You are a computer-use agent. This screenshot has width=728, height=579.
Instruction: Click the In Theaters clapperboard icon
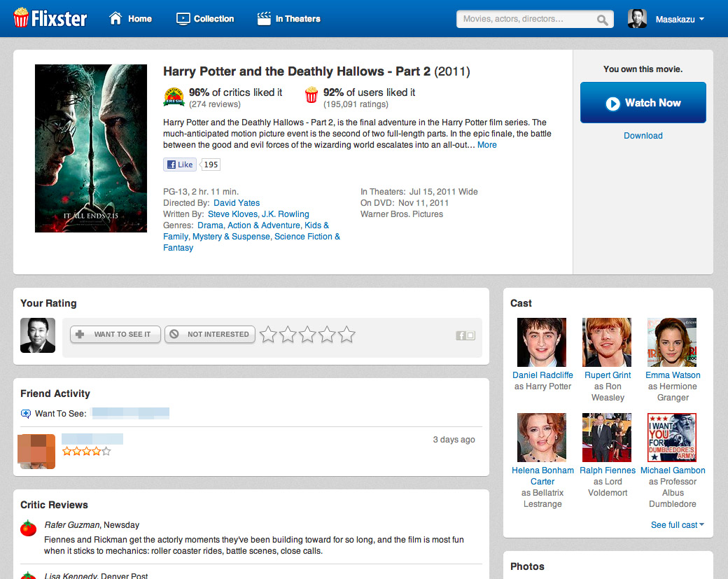(264, 19)
